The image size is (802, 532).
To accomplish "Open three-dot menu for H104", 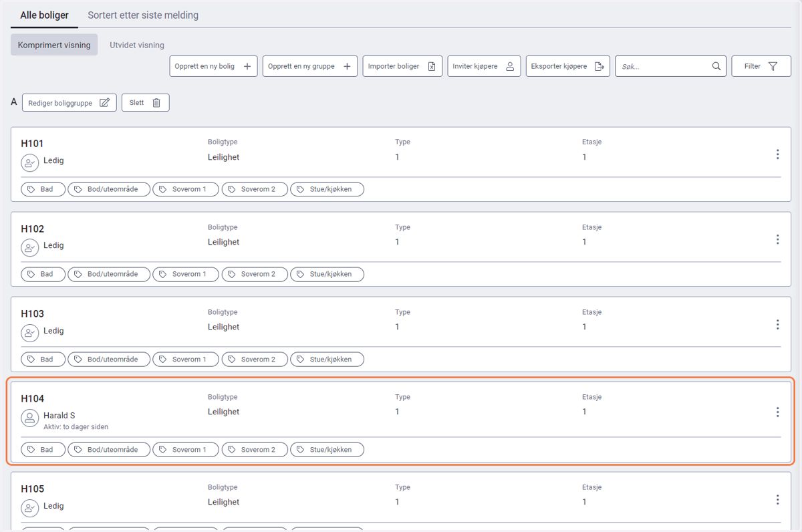I will (x=777, y=412).
